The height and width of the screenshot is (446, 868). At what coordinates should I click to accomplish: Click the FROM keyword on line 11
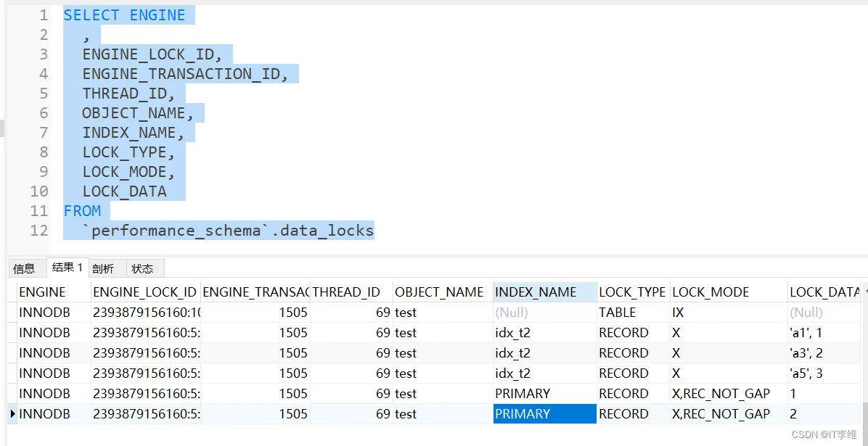pos(82,211)
